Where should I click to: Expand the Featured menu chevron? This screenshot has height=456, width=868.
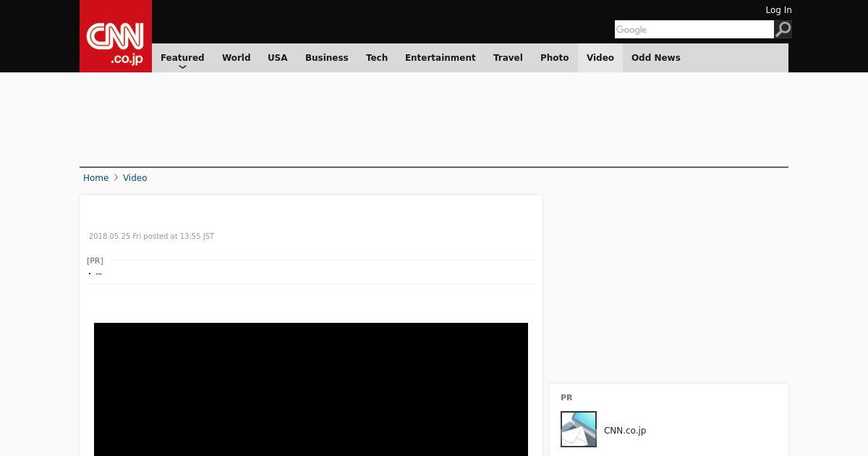(182, 67)
